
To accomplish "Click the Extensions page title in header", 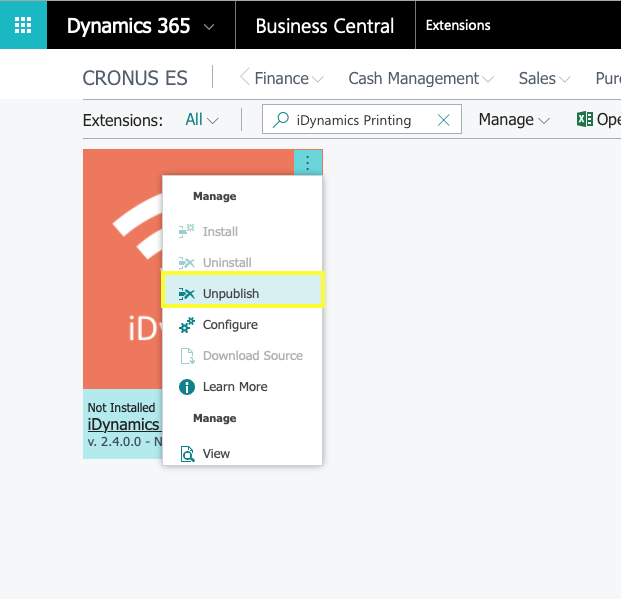I will click(x=458, y=25).
